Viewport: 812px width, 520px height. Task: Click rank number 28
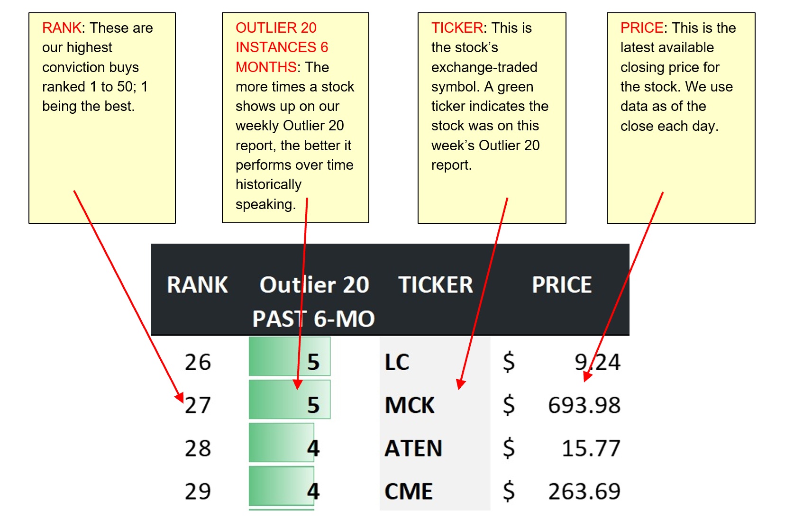point(198,448)
